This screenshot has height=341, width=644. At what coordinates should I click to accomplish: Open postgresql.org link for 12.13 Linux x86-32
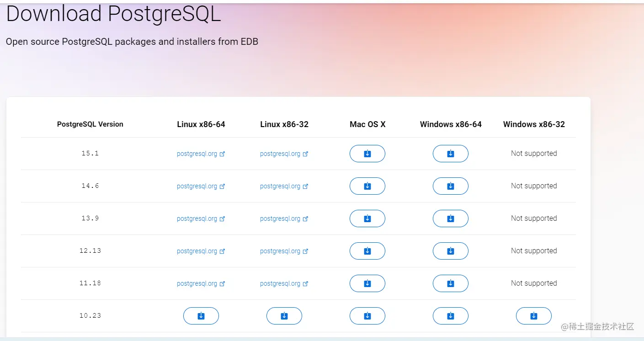284,251
